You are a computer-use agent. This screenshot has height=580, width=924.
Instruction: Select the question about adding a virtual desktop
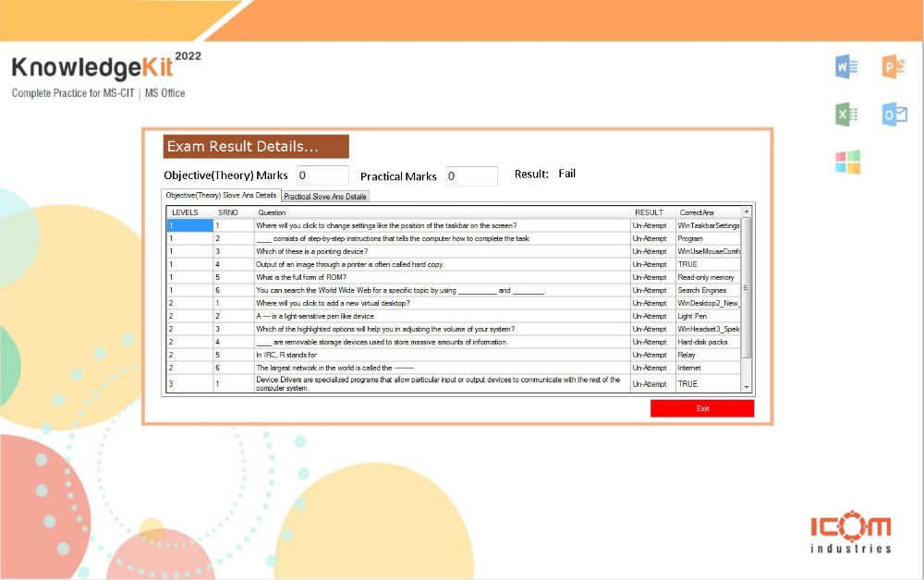[x=442, y=303]
